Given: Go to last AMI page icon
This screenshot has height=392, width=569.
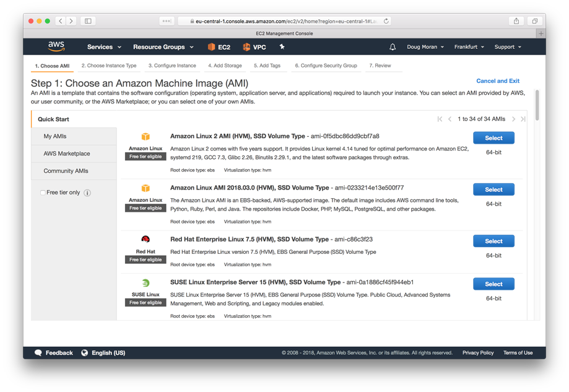Looking at the screenshot, I should click(x=523, y=119).
